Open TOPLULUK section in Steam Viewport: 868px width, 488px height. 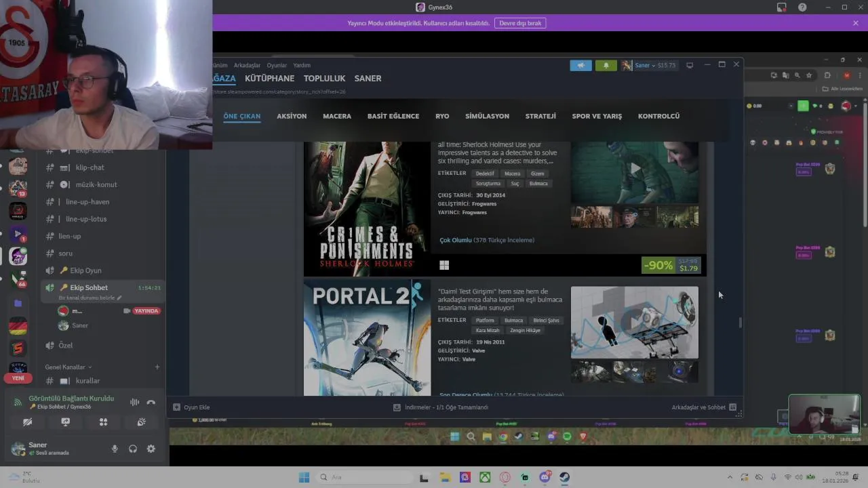click(x=325, y=79)
